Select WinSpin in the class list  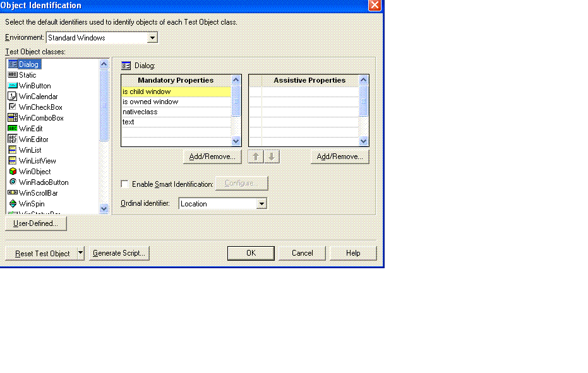[32, 204]
